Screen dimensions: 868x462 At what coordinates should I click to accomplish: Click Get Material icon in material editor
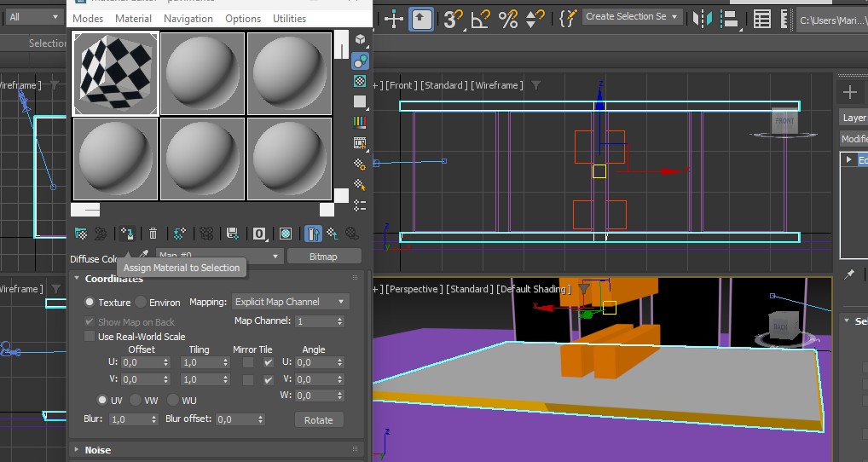point(81,234)
